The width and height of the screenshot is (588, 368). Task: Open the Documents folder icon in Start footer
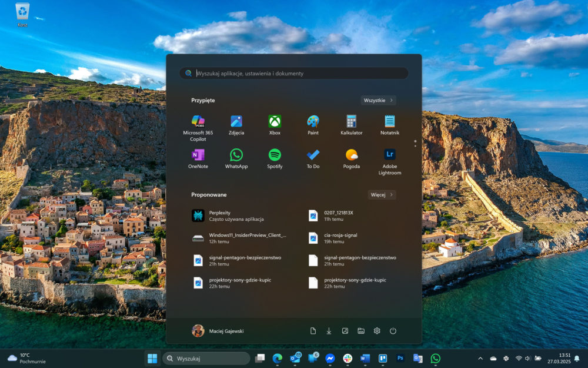click(x=313, y=331)
